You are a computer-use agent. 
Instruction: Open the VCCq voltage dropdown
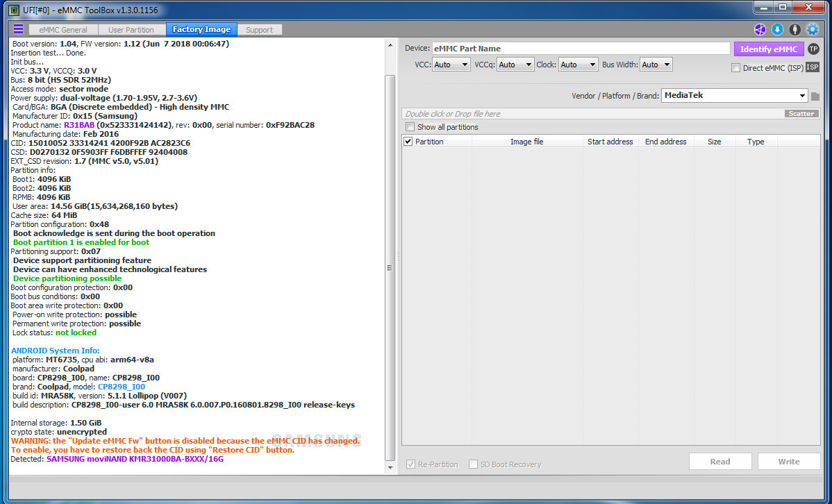coord(515,65)
